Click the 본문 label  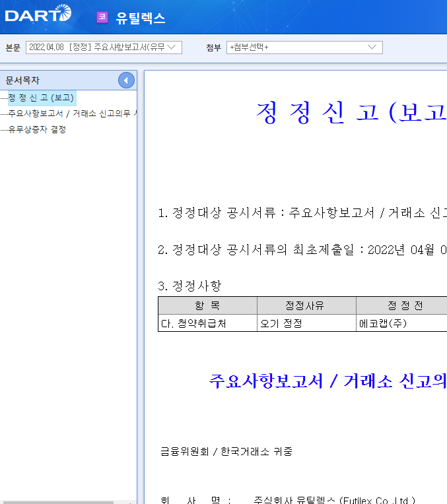13,47
